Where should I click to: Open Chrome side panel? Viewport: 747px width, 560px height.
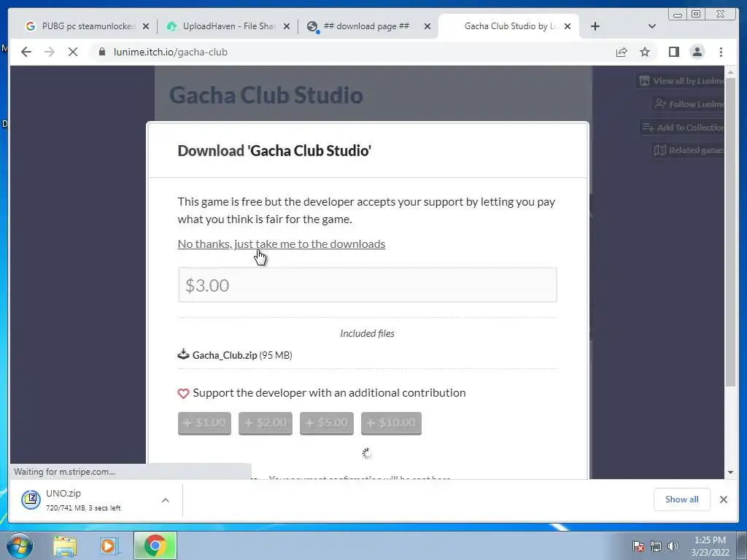tap(673, 52)
